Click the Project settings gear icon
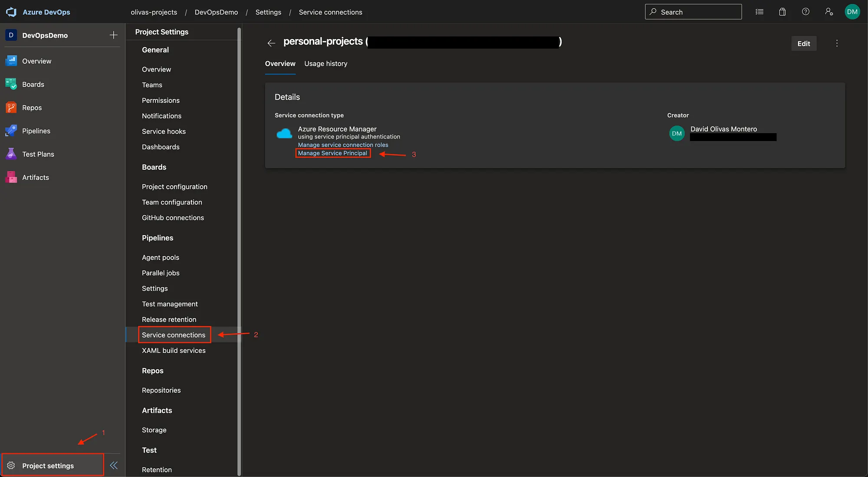 11,465
